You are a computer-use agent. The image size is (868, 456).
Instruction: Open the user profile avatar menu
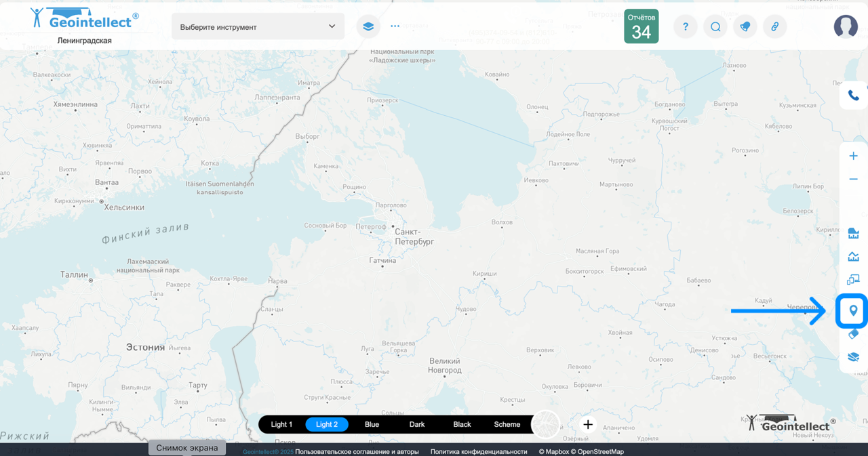point(846,26)
